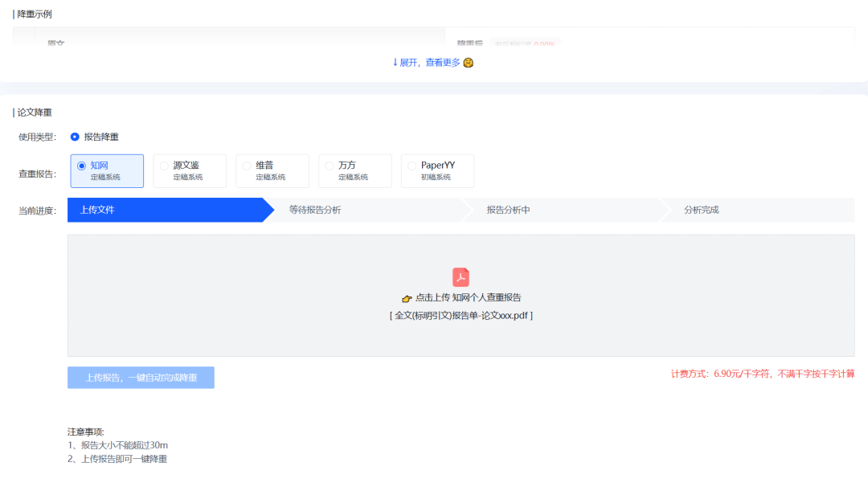
Task: Click 点击上传 知网个人查重报告 text
Action: coord(468,297)
